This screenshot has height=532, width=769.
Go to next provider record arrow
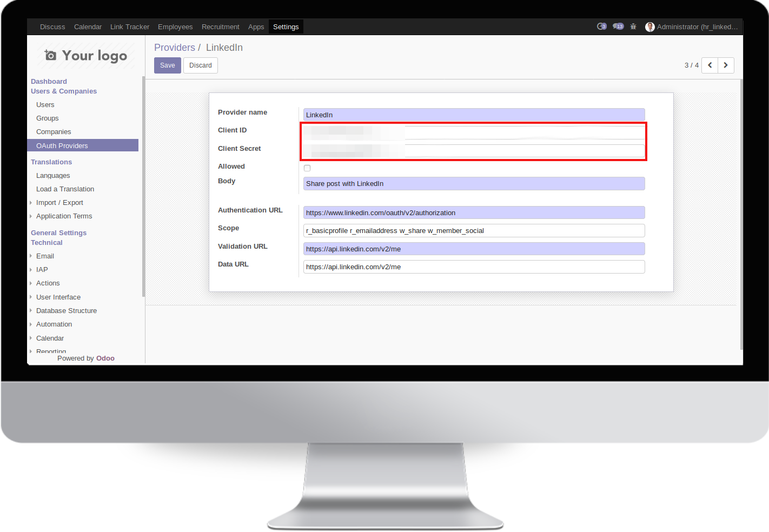point(726,65)
